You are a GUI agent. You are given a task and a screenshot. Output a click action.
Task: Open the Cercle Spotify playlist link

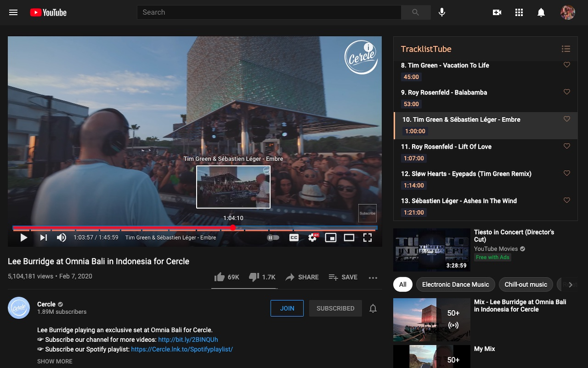tap(182, 349)
